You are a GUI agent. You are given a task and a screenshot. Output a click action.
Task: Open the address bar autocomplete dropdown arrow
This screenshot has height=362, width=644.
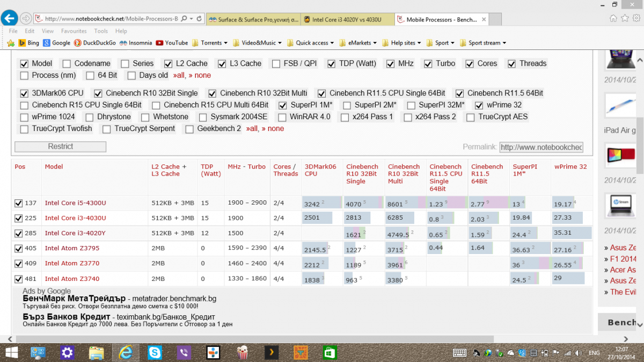point(192,19)
